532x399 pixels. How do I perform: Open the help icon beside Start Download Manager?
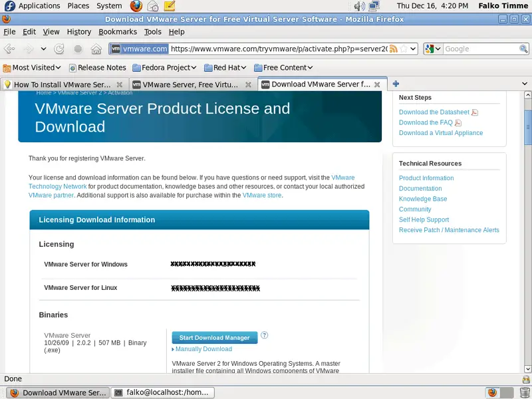click(x=264, y=335)
